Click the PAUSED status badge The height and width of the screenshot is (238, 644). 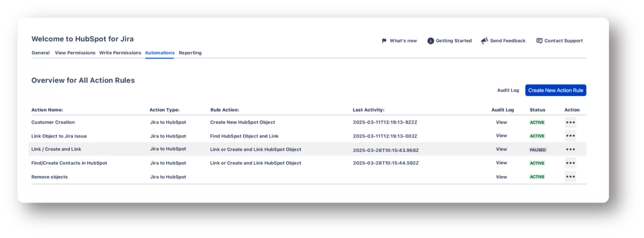pyautogui.click(x=537, y=150)
